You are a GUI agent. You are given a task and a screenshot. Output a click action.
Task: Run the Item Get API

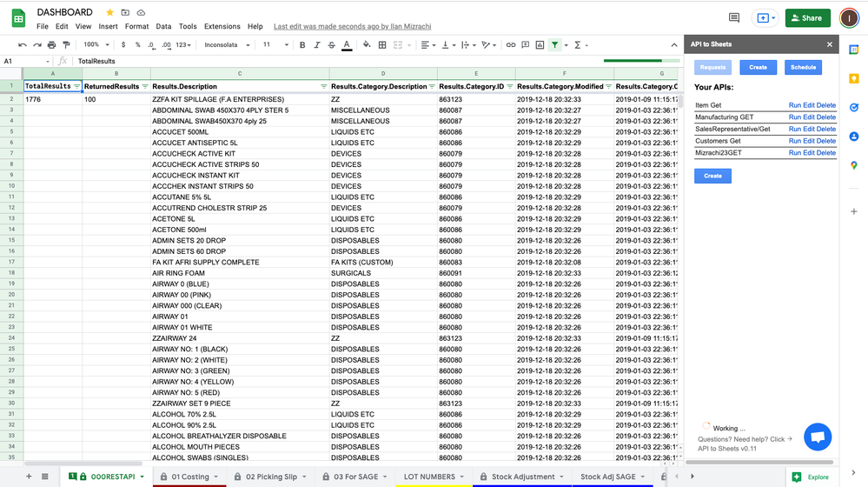tap(794, 105)
